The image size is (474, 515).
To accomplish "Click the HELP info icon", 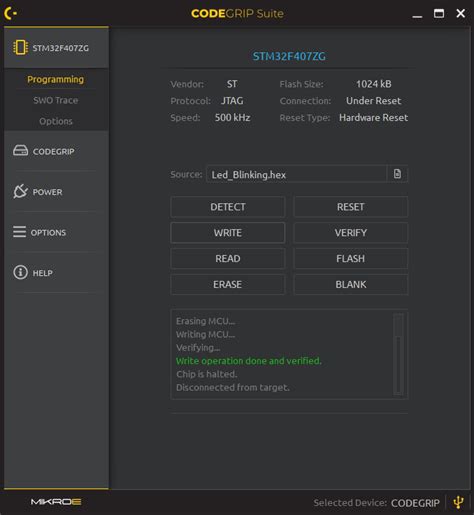I will click(20, 272).
